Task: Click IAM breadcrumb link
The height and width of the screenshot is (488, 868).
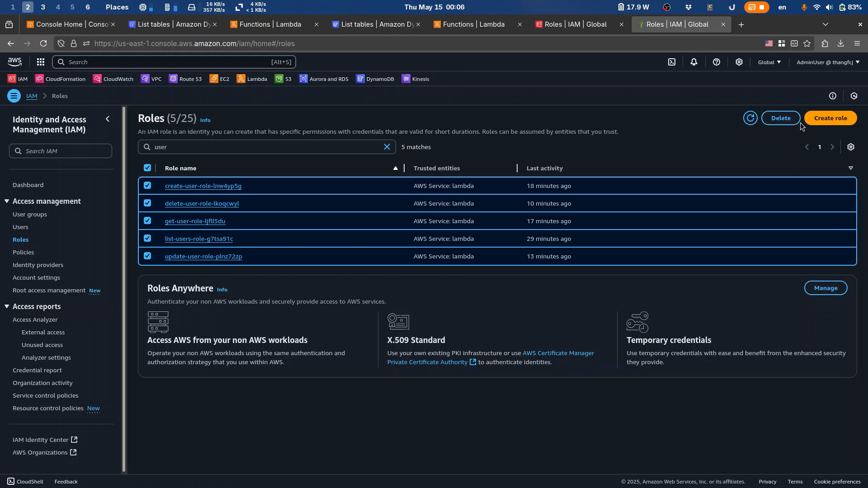Action: tap(32, 96)
